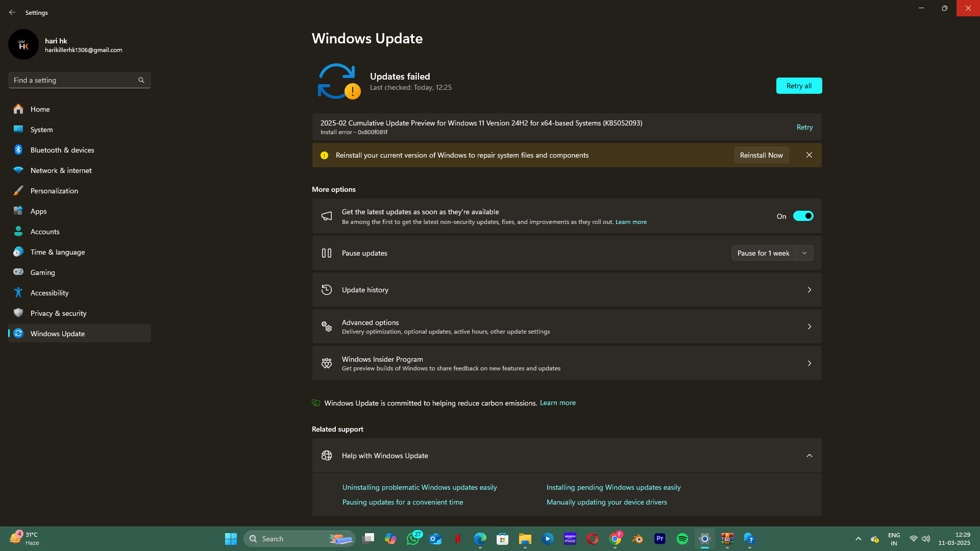Click the Retry all button
Screen dimensions: 980x551
coord(799,86)
